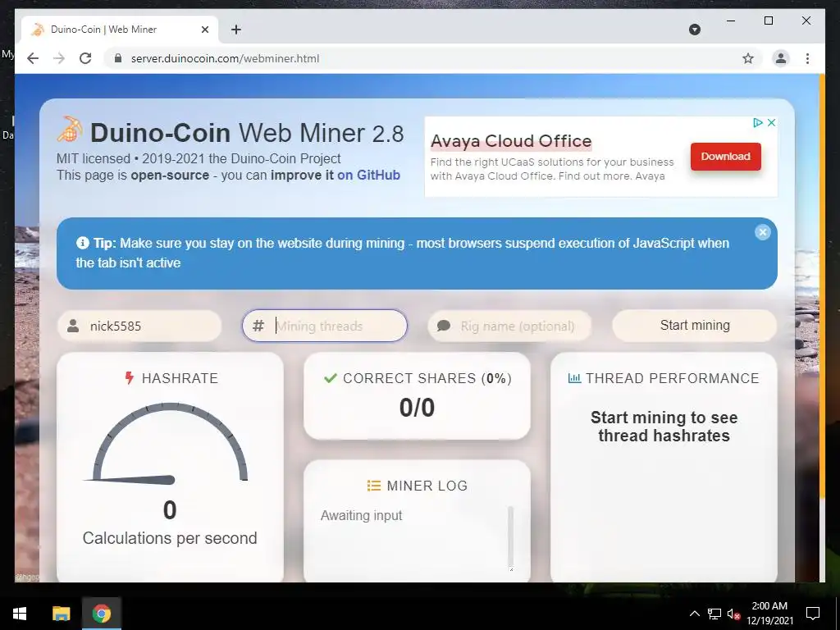
Task: Click the user icon beside nick5585
Action: (x=73, y=326)
